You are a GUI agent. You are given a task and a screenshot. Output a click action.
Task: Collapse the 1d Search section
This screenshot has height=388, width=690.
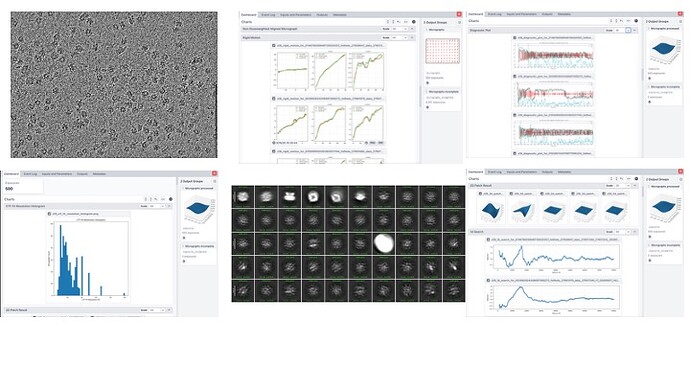tap(634, 232)
